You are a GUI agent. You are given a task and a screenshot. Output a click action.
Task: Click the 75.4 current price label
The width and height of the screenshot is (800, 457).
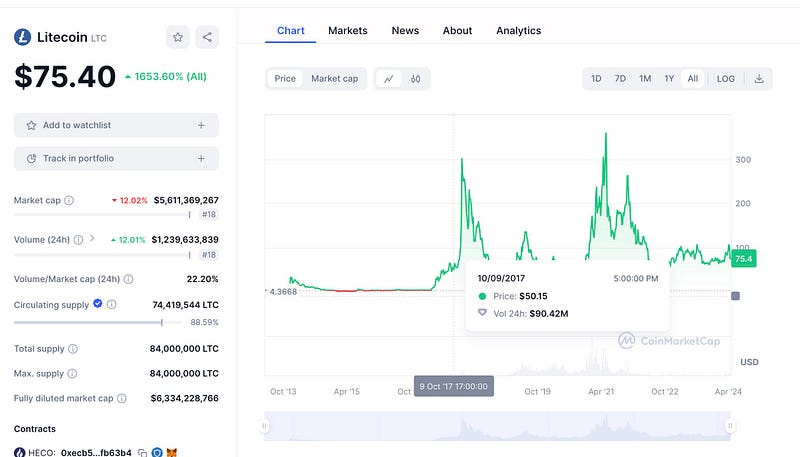(743, 259)
